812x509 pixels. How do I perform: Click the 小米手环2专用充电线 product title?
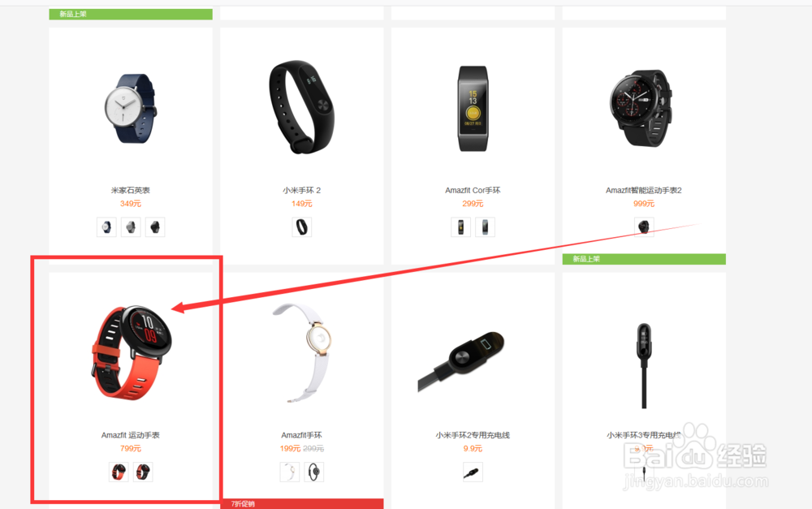pyautogui.click(x=473, y=435)
